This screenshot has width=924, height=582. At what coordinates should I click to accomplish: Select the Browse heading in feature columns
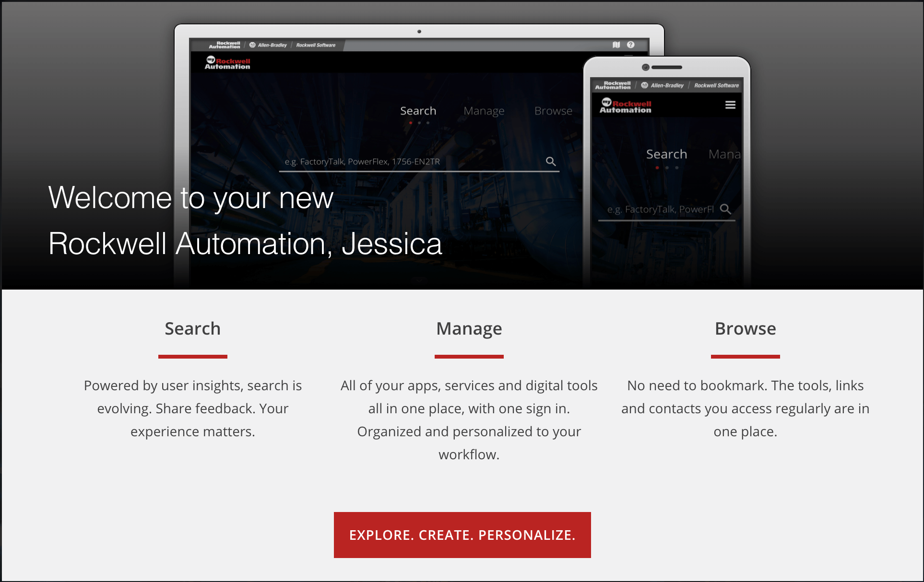pos(745,329)
